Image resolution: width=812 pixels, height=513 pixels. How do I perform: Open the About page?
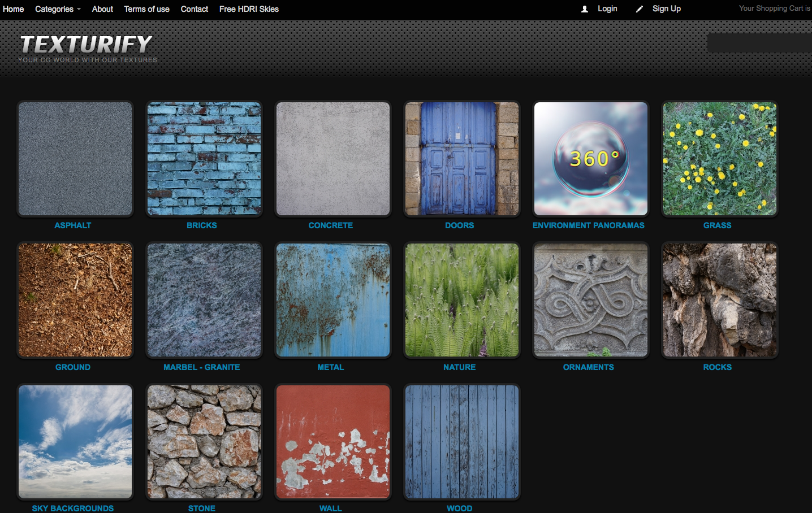point(102,9)
